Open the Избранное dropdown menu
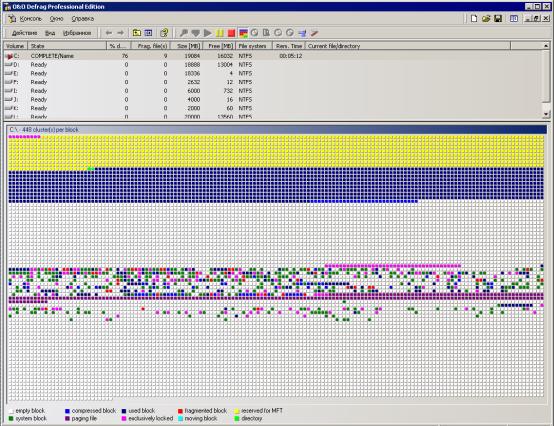 (77, 33)
